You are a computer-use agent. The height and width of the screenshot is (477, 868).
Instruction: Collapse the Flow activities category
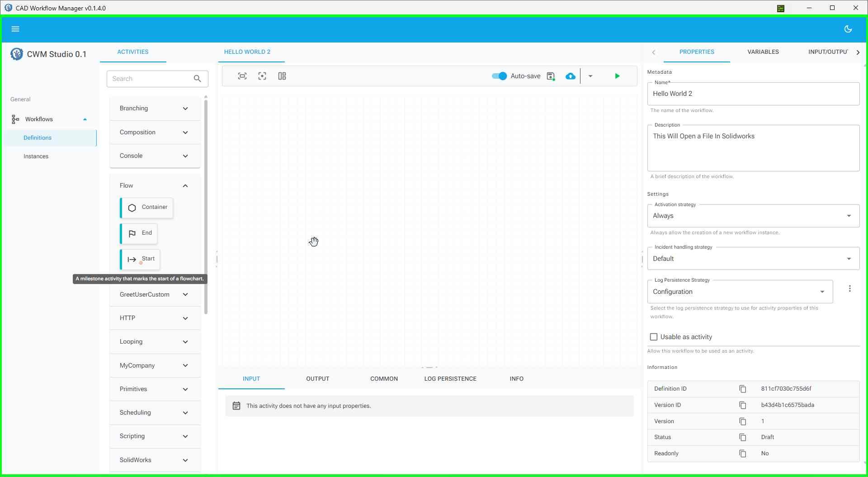point(185,185)
